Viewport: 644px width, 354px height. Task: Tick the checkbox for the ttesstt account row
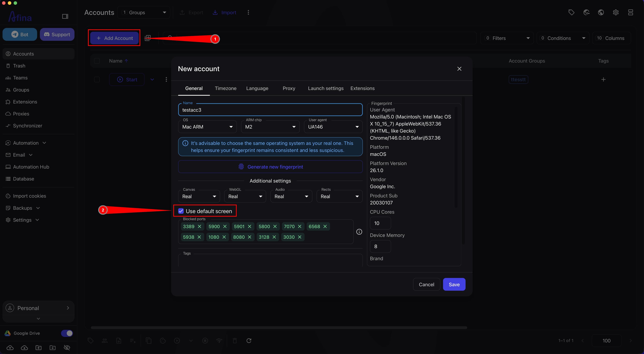97,80
